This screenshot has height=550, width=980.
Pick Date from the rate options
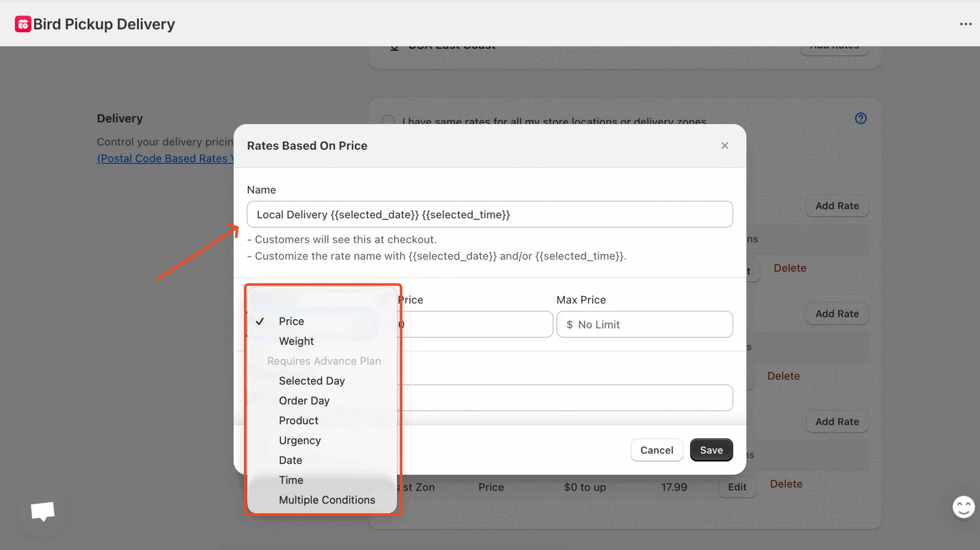[x=290, y=461]
